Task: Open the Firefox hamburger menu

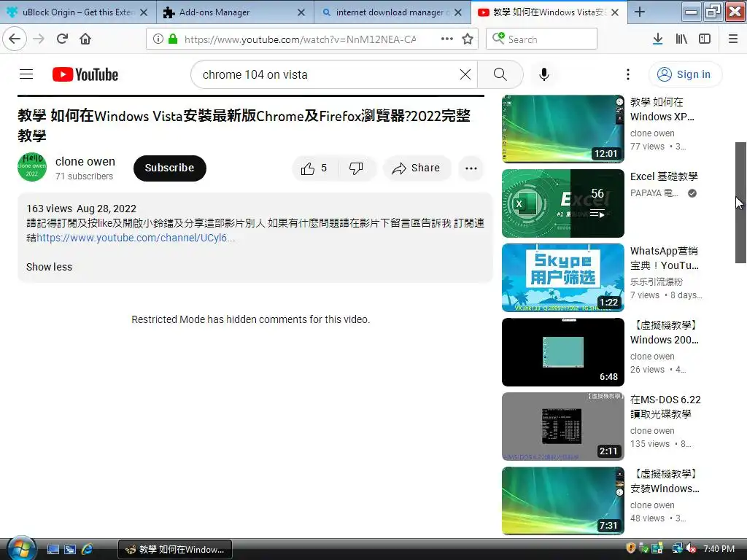Action: point(733,39)
